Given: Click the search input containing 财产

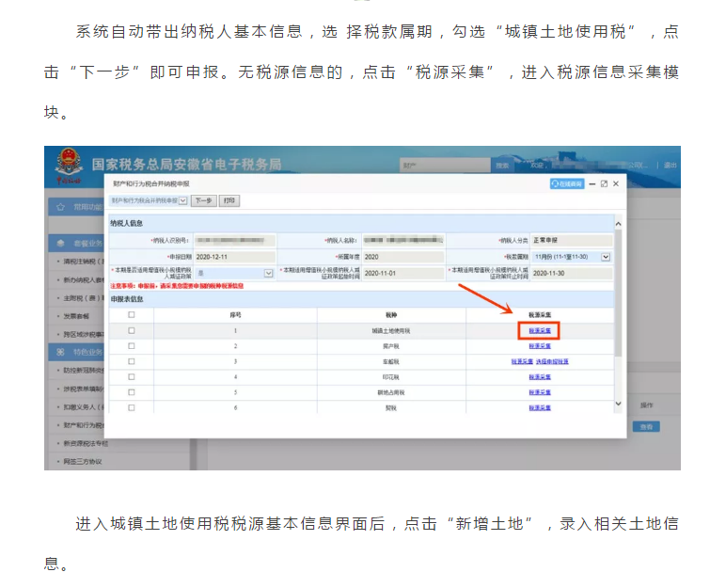Looking at the screenshot, I should point(446,166).
